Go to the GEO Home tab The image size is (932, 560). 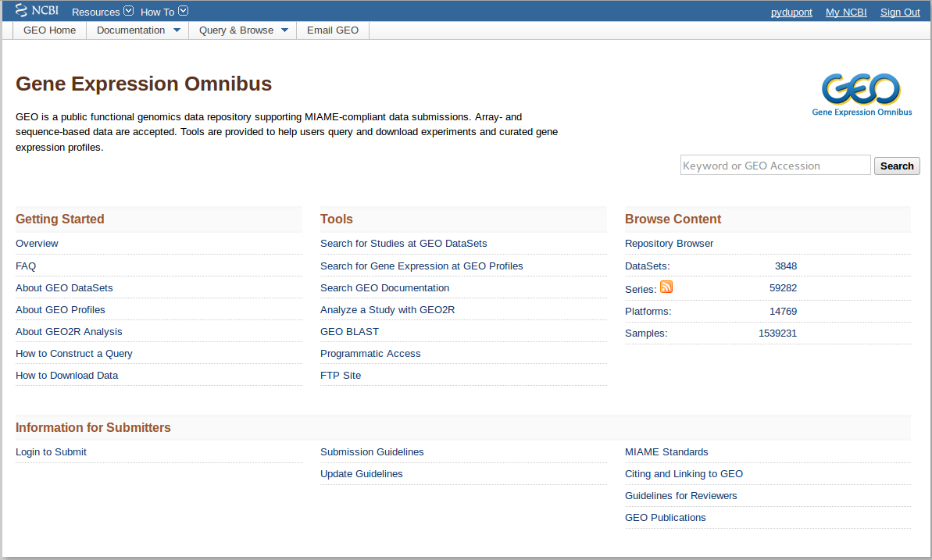tap(50, 30)
